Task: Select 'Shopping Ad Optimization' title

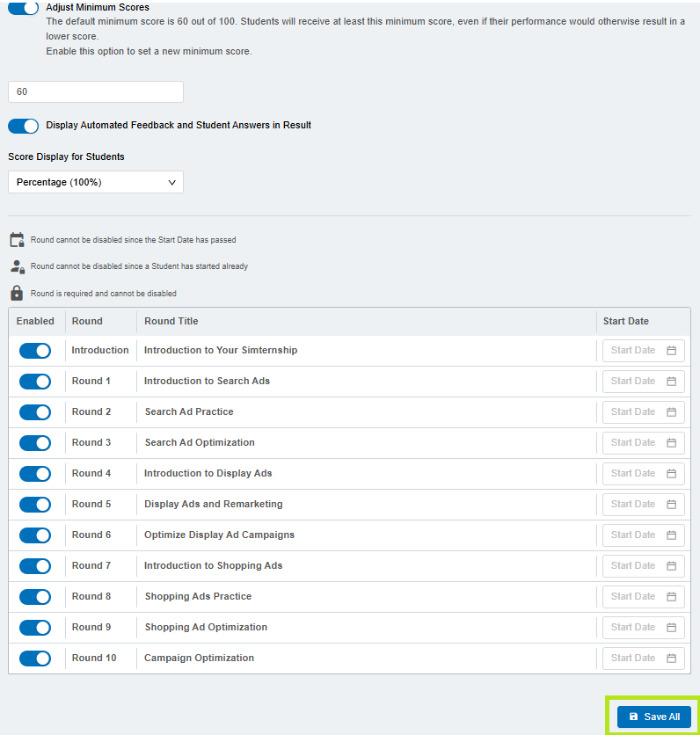Action: pos(206,627)
